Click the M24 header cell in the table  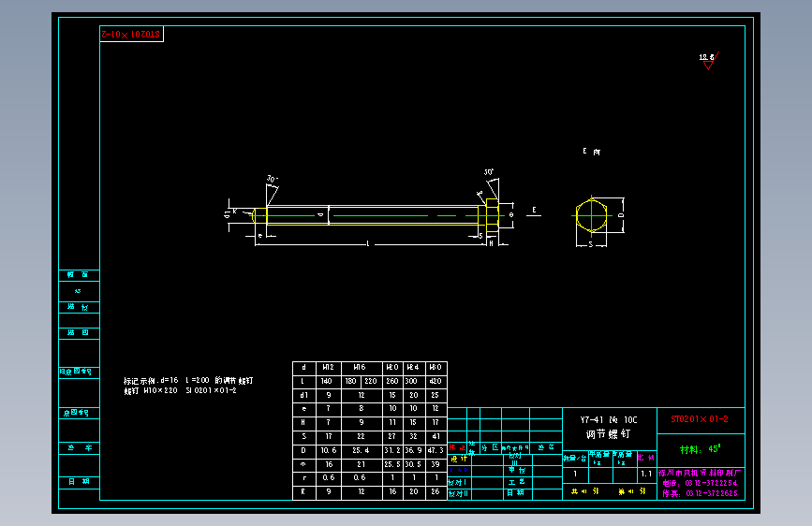413,367
